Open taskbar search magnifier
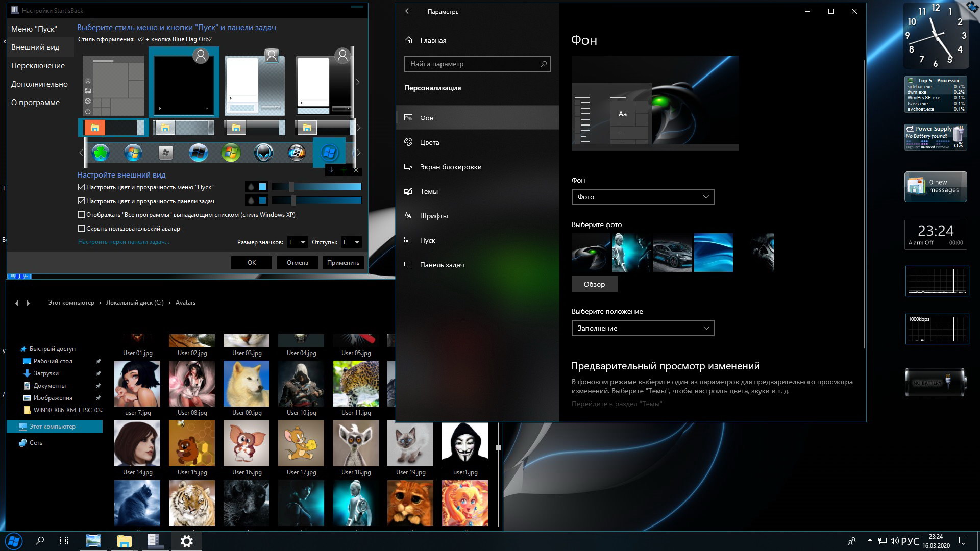This screenshot has height=551, width=980. pos(40,541)
